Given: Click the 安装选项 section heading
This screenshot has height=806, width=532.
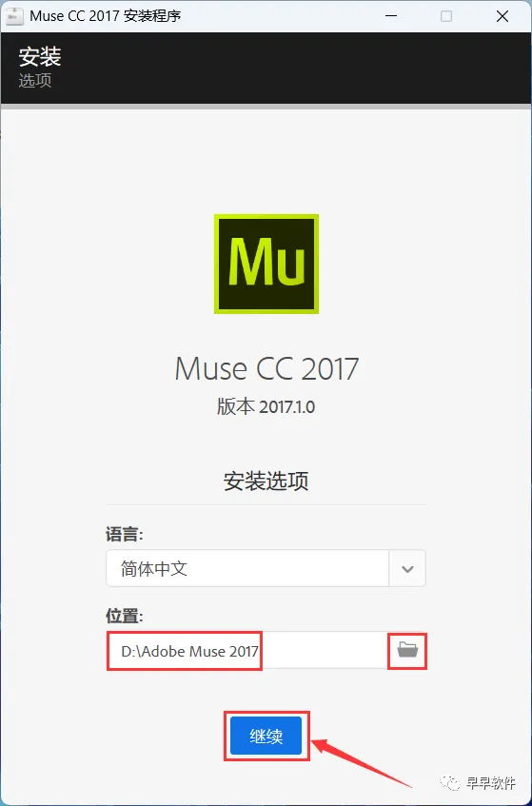Looking at the screenshot, I should (x=266, y=482).
